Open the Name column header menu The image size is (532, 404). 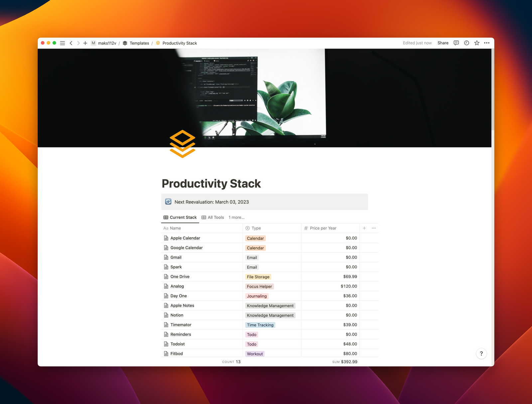point(202,228)
